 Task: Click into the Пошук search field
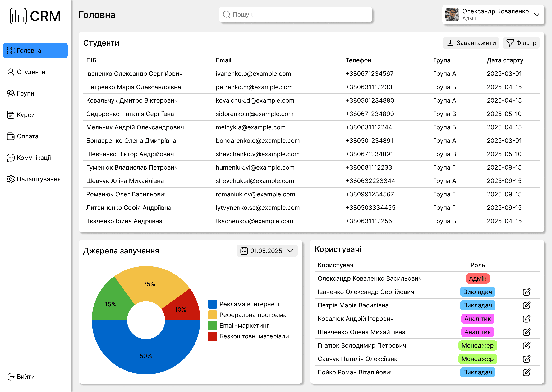point(300,15)
